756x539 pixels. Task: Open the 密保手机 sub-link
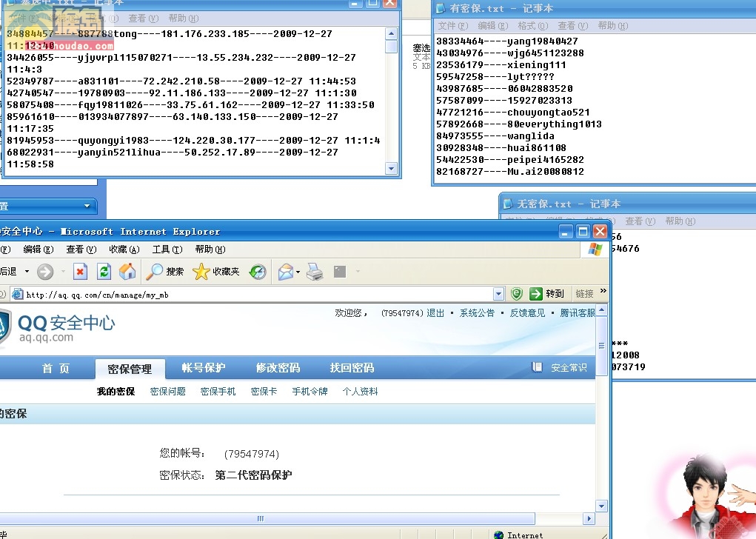(218, 392)
